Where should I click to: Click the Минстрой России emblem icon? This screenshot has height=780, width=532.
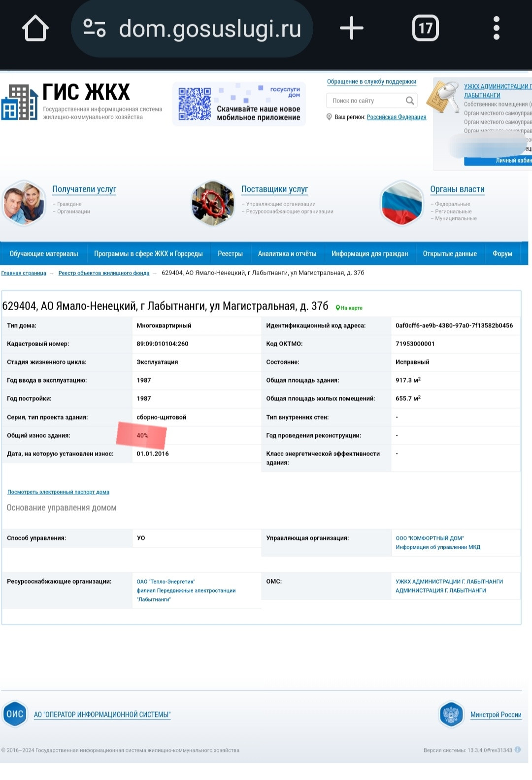tap(451, 714)
